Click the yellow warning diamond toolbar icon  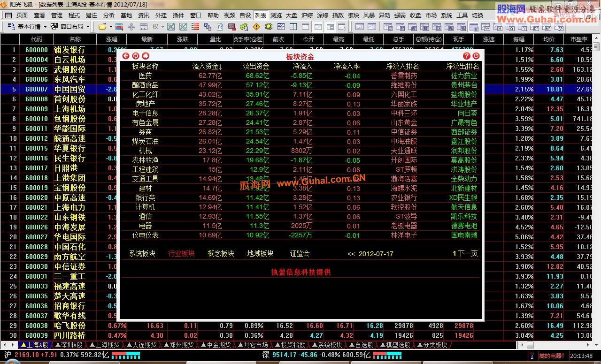[x=256, y=27]
